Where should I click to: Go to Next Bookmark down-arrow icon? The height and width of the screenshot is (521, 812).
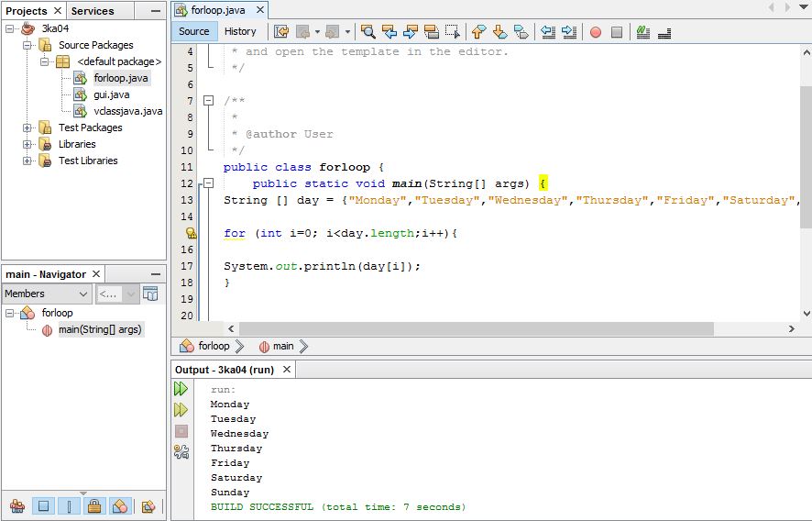click(x=499, y=31)
